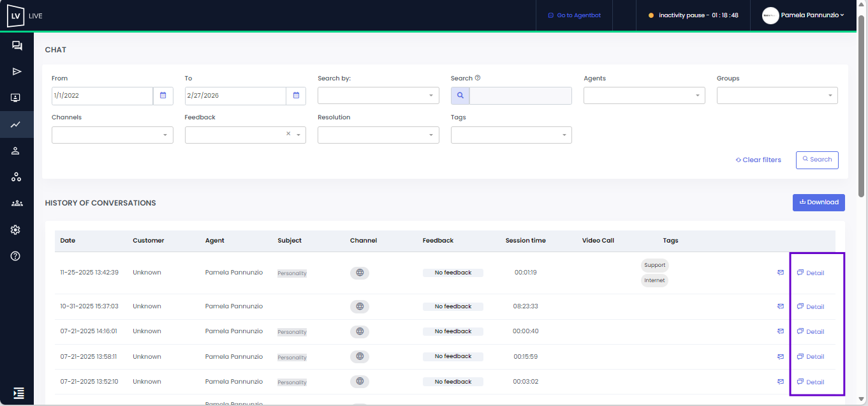This screenshot has width=868, height=406.
Task: Open Detail for 11-25-2025 conversation
Action: tap(811, 273)
